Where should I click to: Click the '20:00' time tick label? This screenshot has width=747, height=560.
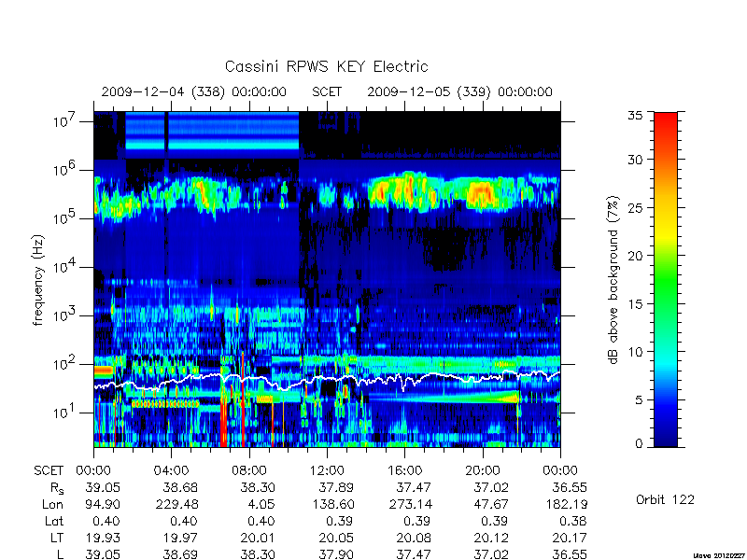tap(483, 471)
